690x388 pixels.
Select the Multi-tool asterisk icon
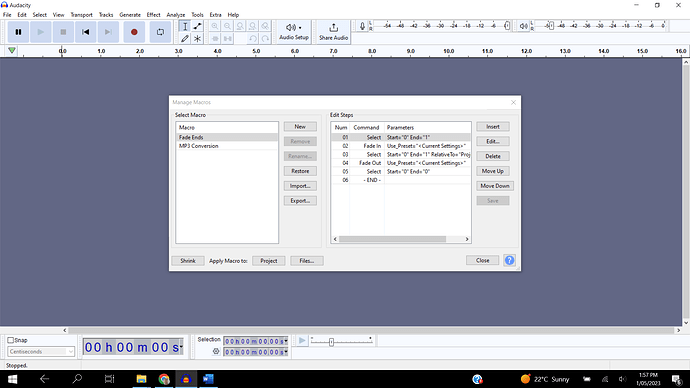pyautogui.click(x=198, y=39)
